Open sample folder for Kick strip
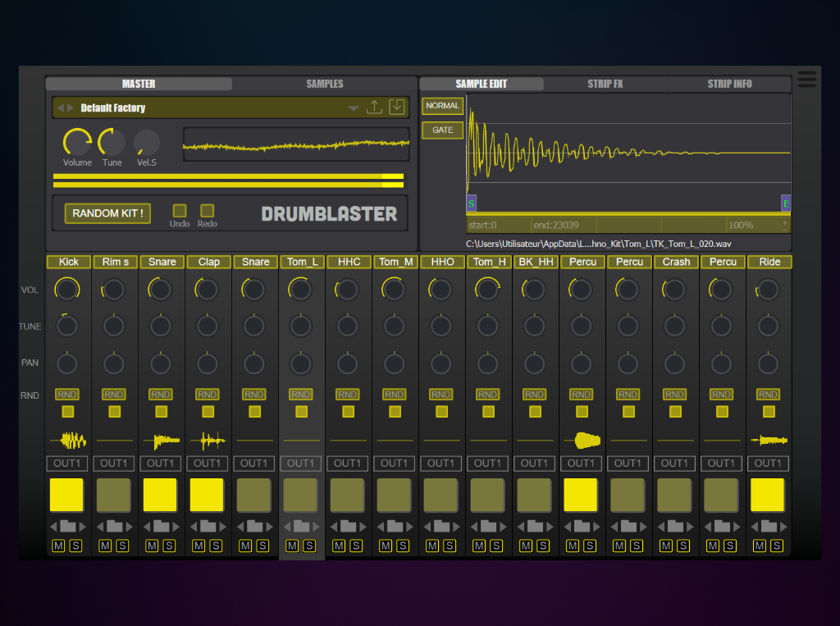 coord(67,526)
